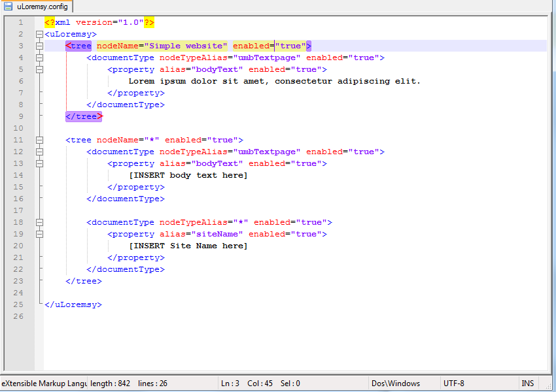Place cursor in the xml version declaration

point(99,22)
